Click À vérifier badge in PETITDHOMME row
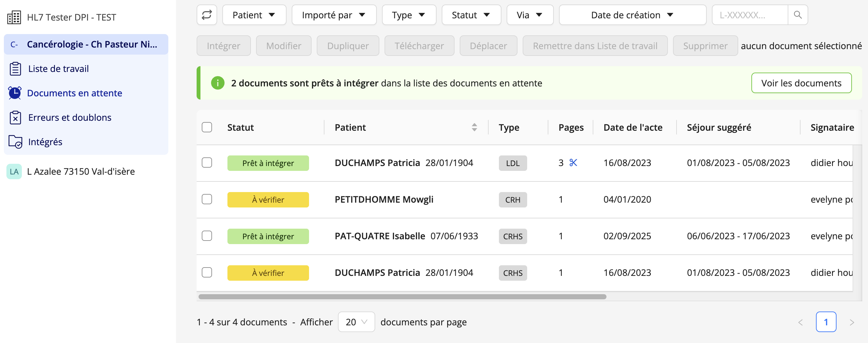868x343 pixels. click(268, 200)
